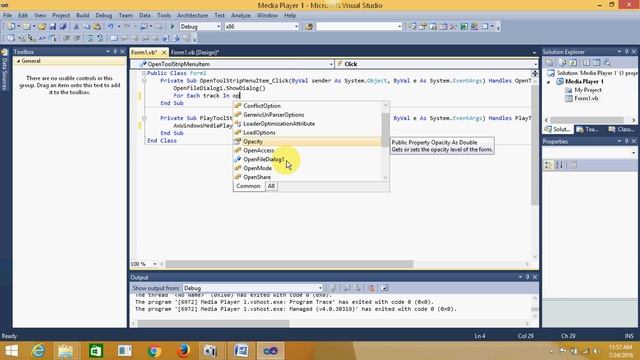Select OpenFileDialog1 in IntelliSense list
This screenshot has height=360, width=640.
coord(263,159)
